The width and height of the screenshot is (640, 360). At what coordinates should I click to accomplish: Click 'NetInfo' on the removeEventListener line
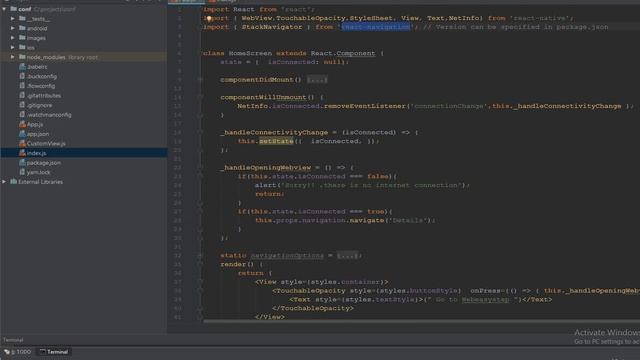point(252,106)
